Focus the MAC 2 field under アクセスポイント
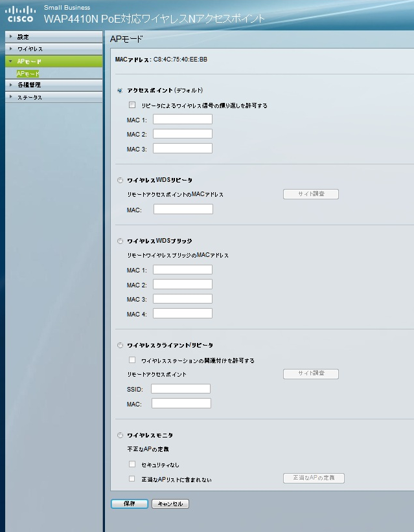414x532 pixels. tap(182, 134)
